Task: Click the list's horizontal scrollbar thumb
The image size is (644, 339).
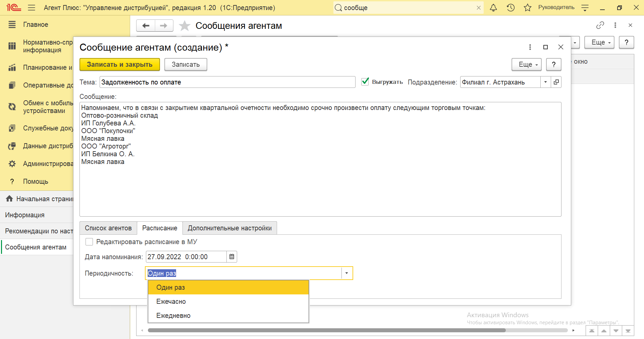Action: (x=327, y=330)
